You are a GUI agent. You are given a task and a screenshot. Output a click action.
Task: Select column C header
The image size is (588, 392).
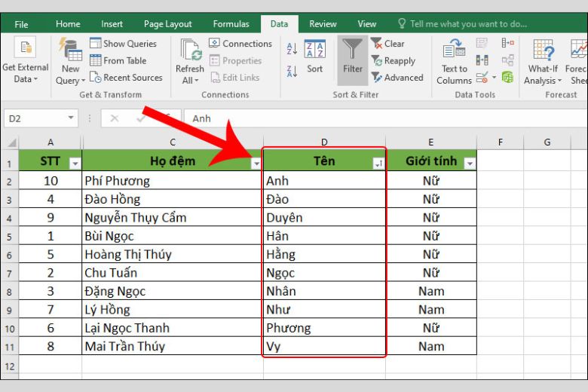[x=173, y=142]
